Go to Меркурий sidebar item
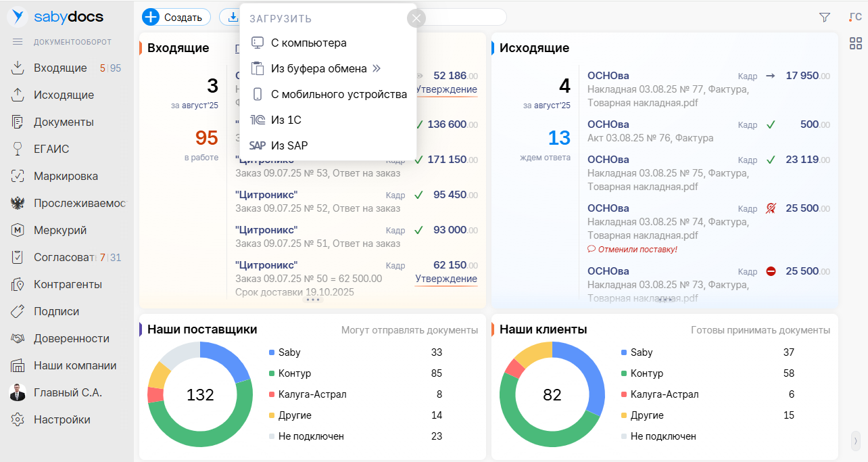The image size is (868, 462). click(60, 230)
